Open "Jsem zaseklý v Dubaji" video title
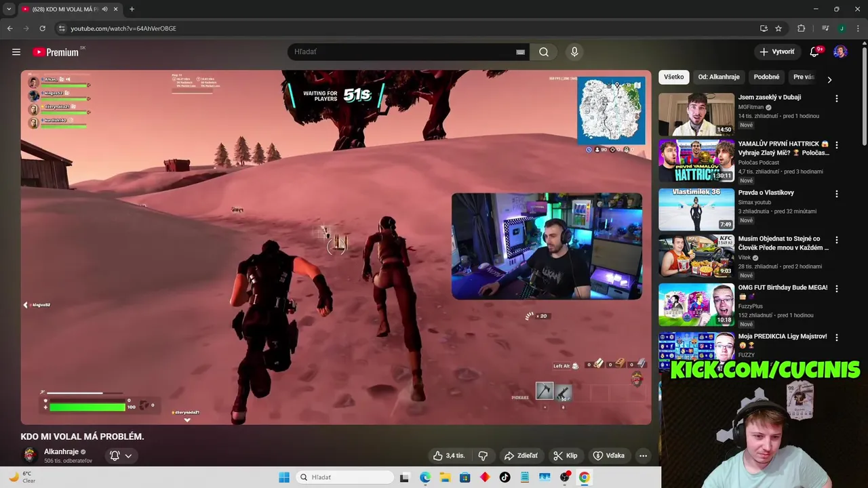 770,98
